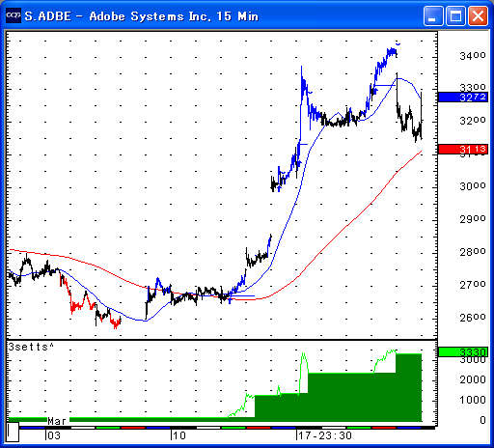This screenshot has height=448, width=494.
Task: Maximize the Adobe Systems chart window
Action: 455,15
